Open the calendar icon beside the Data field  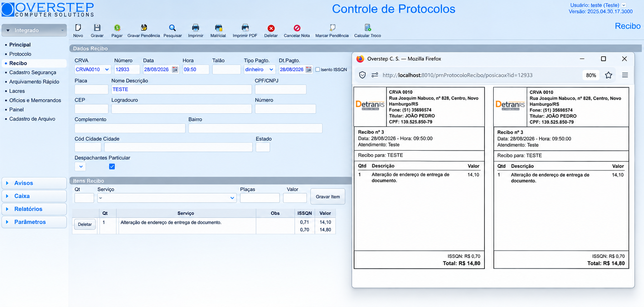[x=175, y=69]
